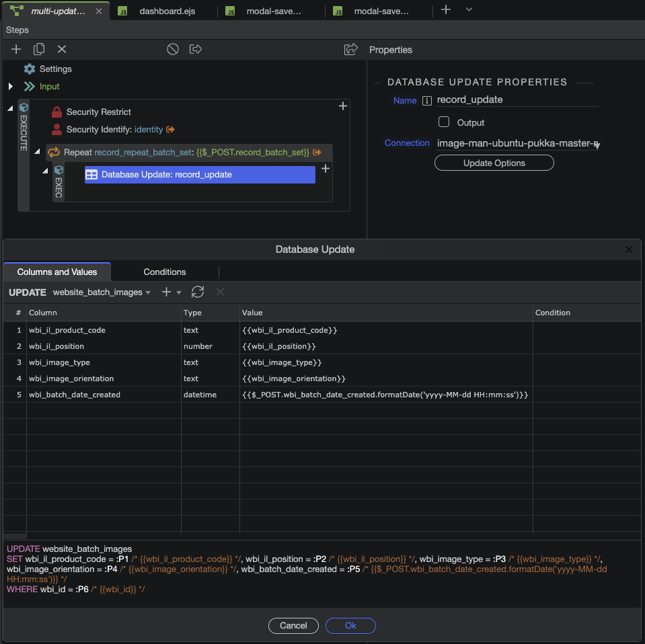Click the duplicate step icon in Steps toolbar
This screenshot has height=644, width=645.
39,49
